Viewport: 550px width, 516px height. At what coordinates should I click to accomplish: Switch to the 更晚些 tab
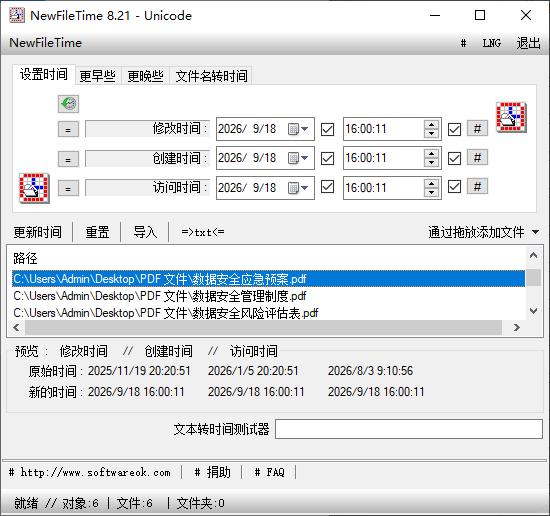[146, 76]
